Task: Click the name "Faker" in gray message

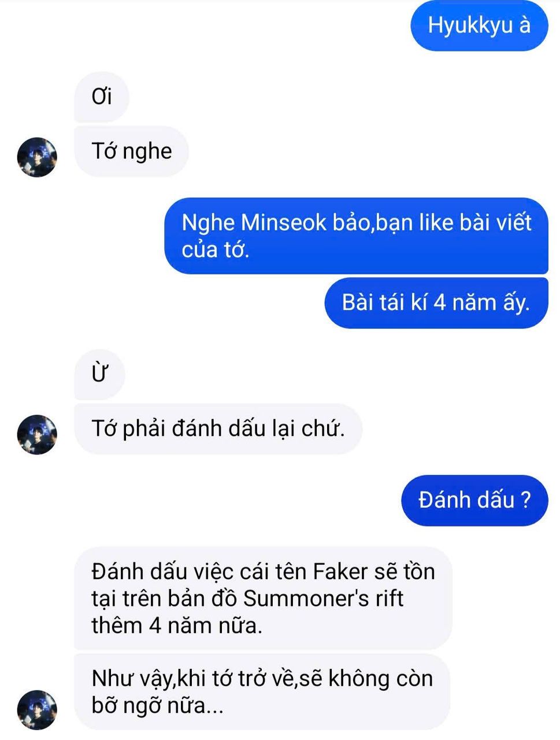Action: click(x=340, y=572)
